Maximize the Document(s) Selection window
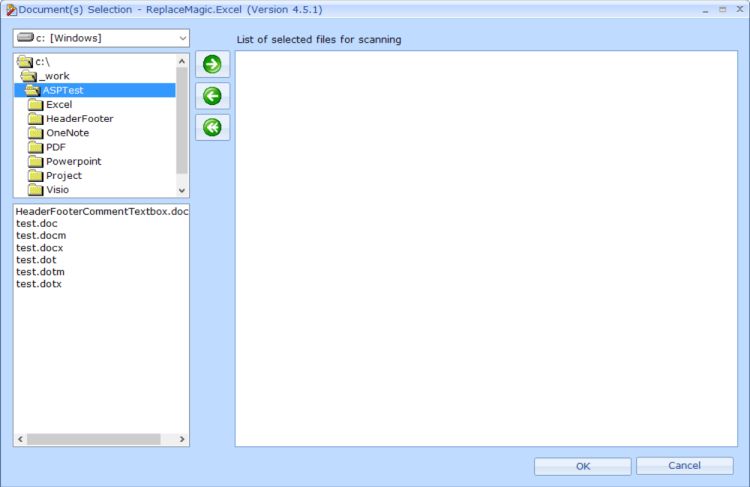This screenshot has width=750, height=487. click(723, 10)
